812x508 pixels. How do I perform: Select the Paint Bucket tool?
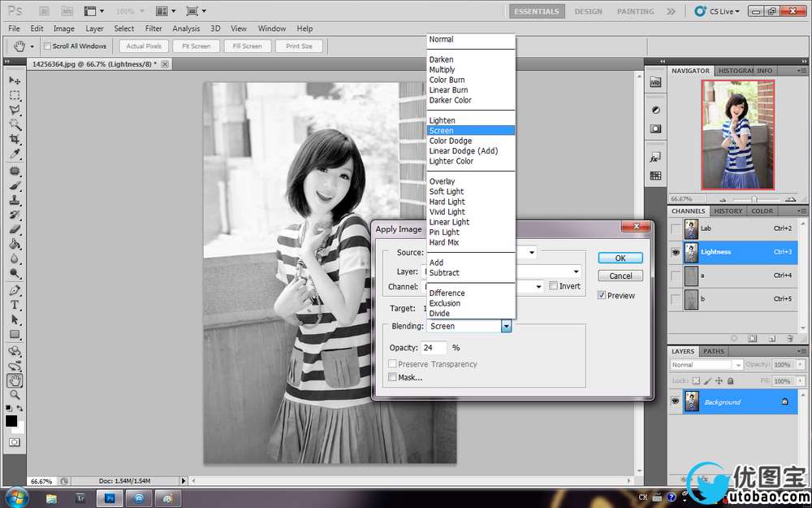(15, 244)
